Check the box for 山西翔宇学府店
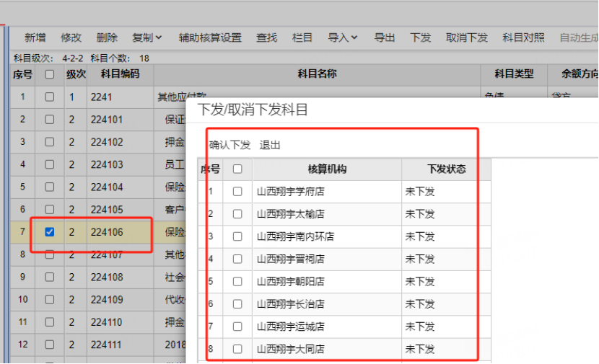599x364 pixels. point(237,191)
